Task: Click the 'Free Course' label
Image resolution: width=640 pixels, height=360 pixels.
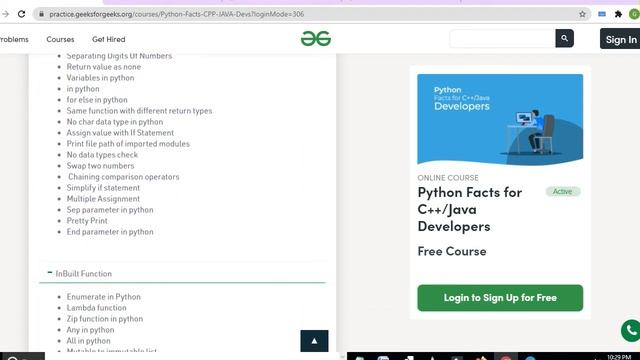Action: [452, 251]
